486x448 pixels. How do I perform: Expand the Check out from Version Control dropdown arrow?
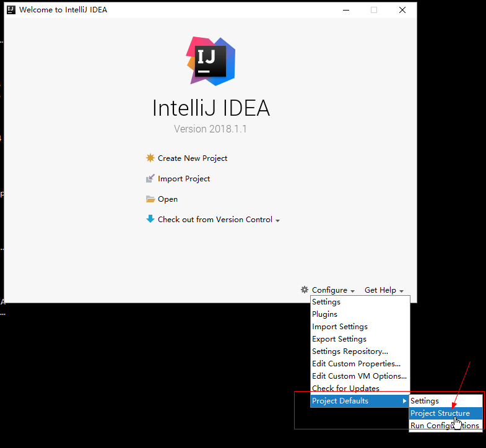click(x=278, y=220)
